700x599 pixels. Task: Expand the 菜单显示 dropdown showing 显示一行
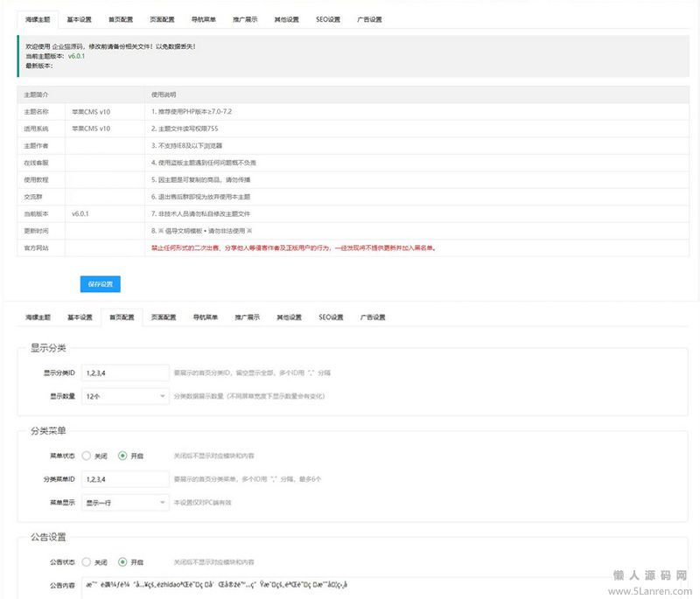click(x=125, y=503)
